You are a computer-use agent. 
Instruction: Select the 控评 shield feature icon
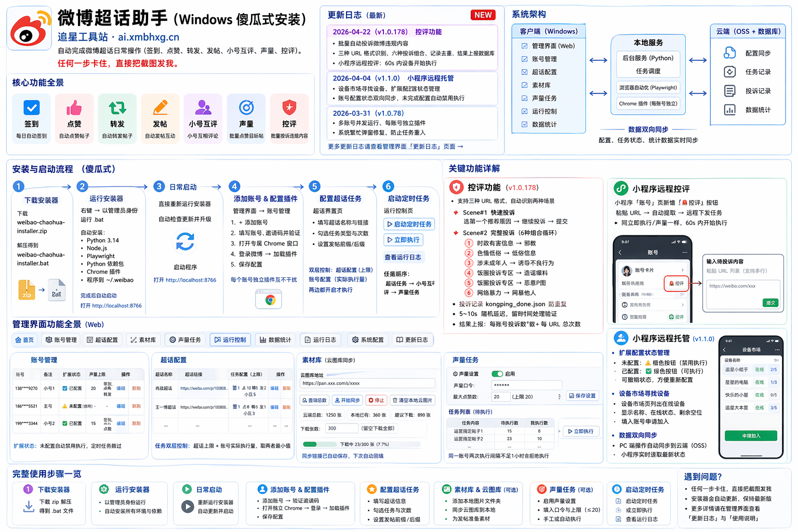point(289,108)
